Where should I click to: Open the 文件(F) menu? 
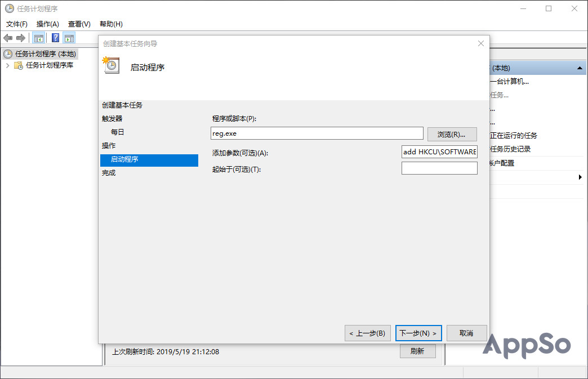pyautogui.click(x=17, y=24)
